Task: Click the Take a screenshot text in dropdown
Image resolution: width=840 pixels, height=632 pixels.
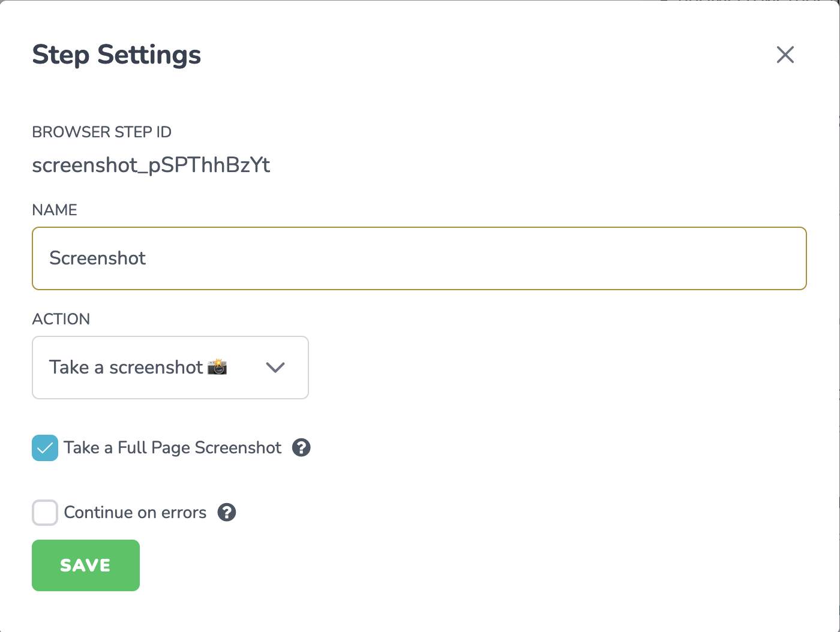Action: (126, 368)
